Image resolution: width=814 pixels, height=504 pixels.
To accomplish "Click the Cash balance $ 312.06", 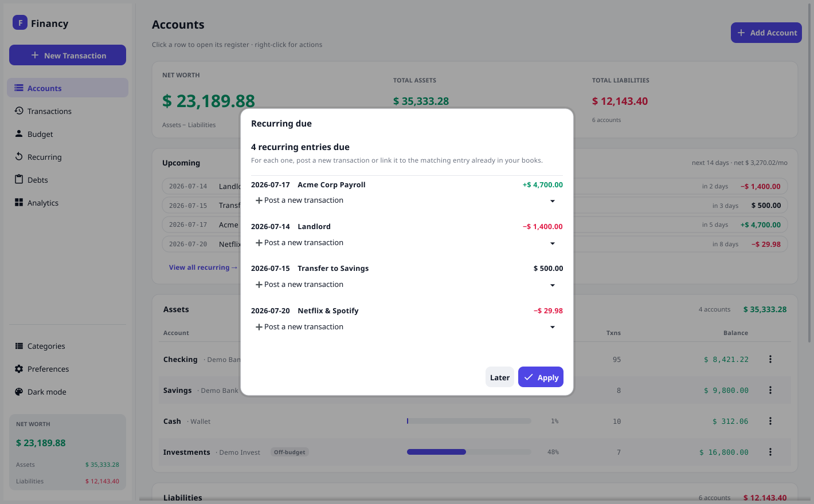I will click(x=730, y=421).
